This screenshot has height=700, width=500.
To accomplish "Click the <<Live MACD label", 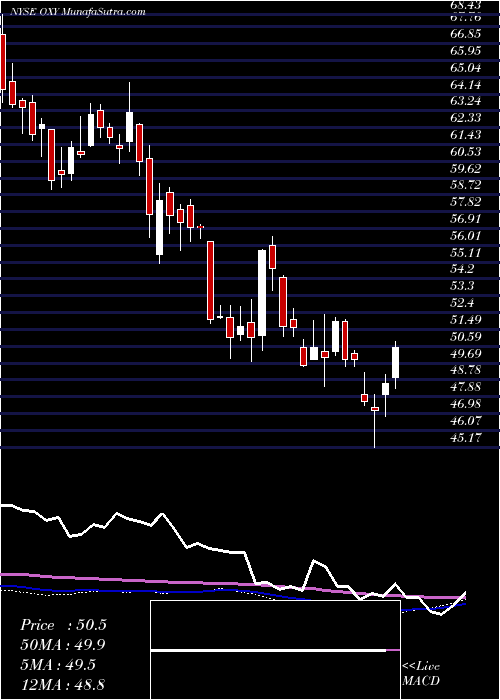I will point(421,674).
